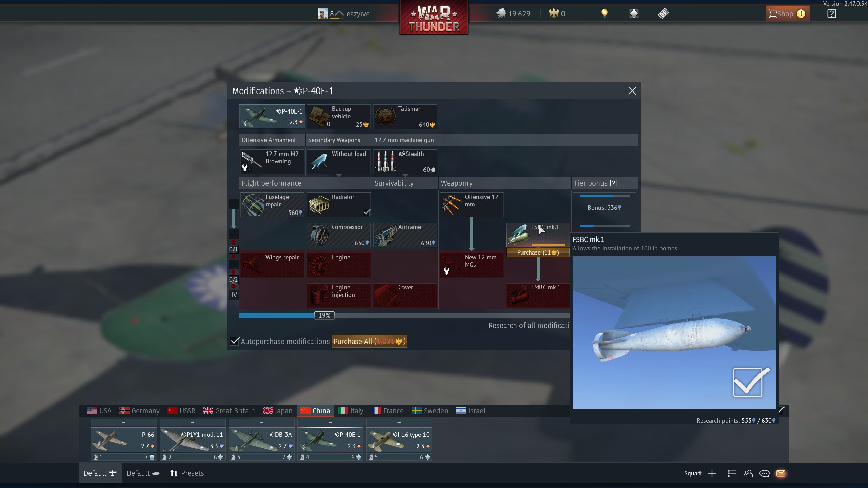The height and width of the screenshot is (488, 868).
Task: Expand the Without load secondary weapons selector
Action: [339, 162]
